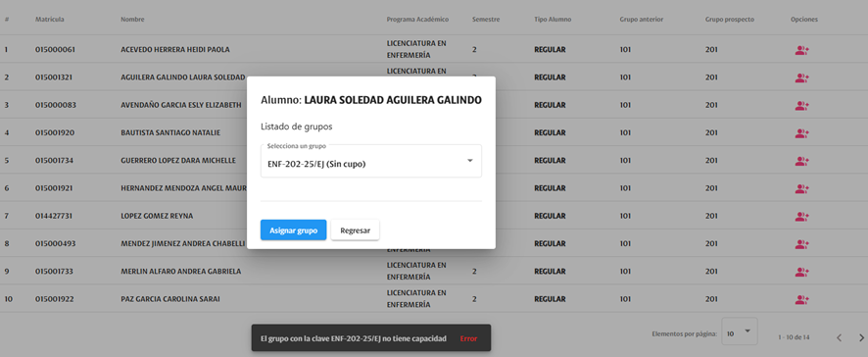Click assign-group icon for GUERRERO LOPEZ DARA MICHELLE
The image size is (868, 357).
tap(802, 161)
